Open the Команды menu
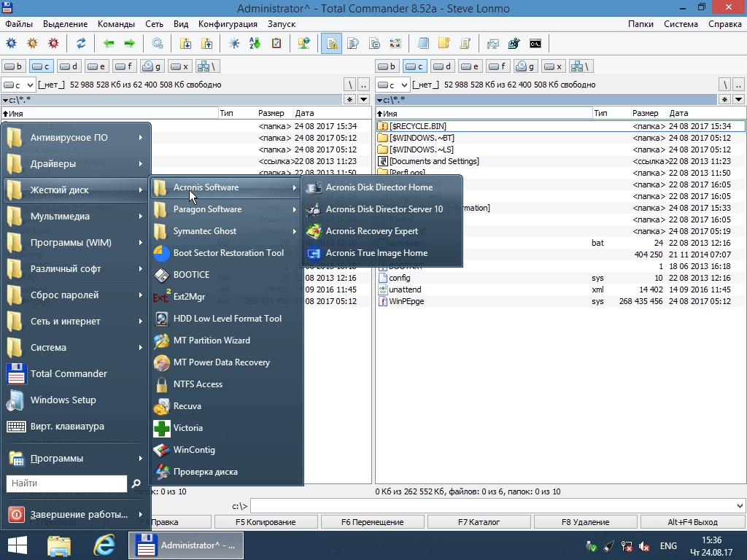Image resolution: width=747 pixels, height=560 pixels. (x=116, y=24)
